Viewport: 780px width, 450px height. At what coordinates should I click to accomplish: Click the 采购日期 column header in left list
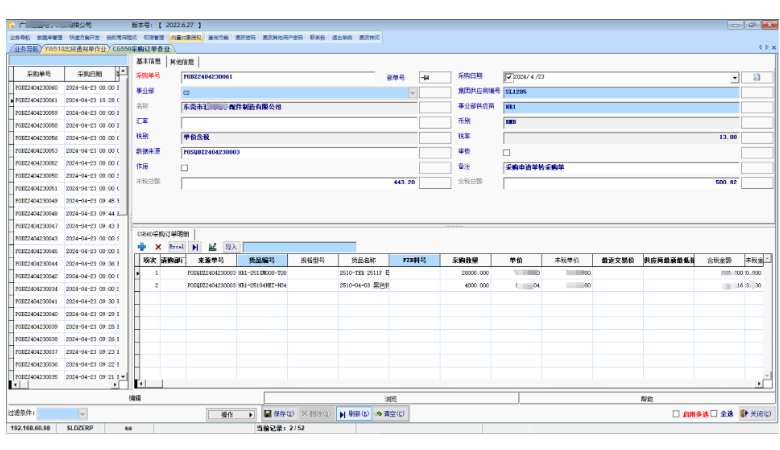[x=90, y=74]
